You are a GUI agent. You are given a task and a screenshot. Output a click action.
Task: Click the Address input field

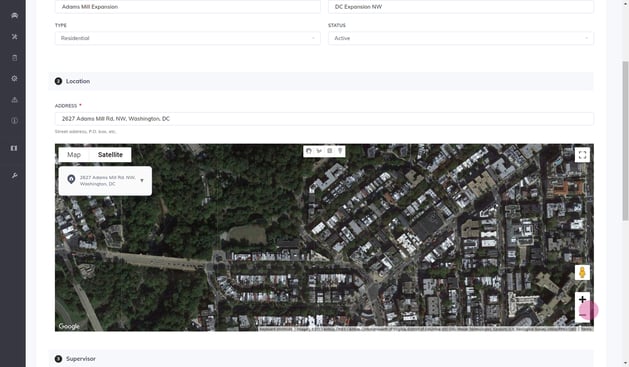click(324, 119)
